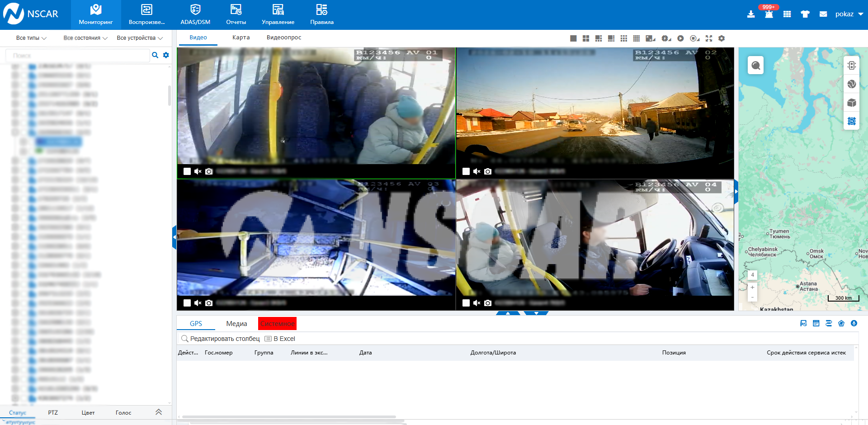868x425 pixels.
Task: Switch to nine-window grid layout
Action: coord(624,38)
